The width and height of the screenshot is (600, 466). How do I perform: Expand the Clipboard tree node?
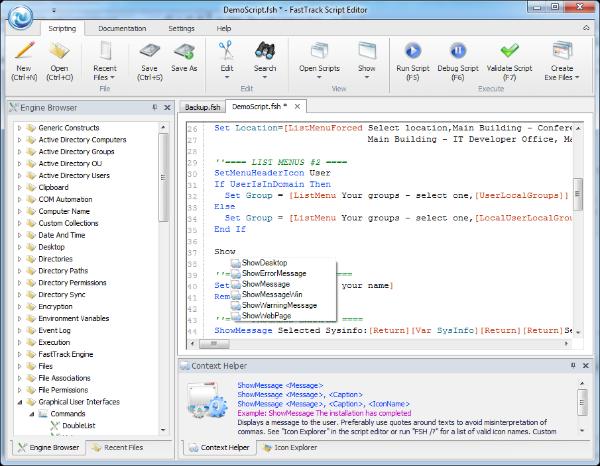19,187
